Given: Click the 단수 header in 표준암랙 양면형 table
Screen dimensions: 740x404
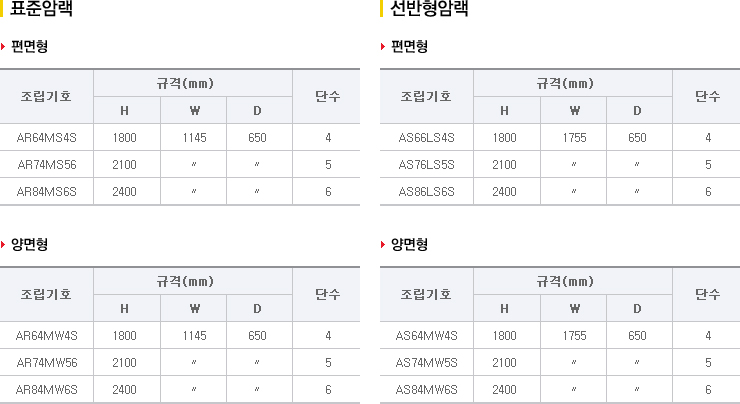Looking at the screenshot, I should tap(328, 294).
